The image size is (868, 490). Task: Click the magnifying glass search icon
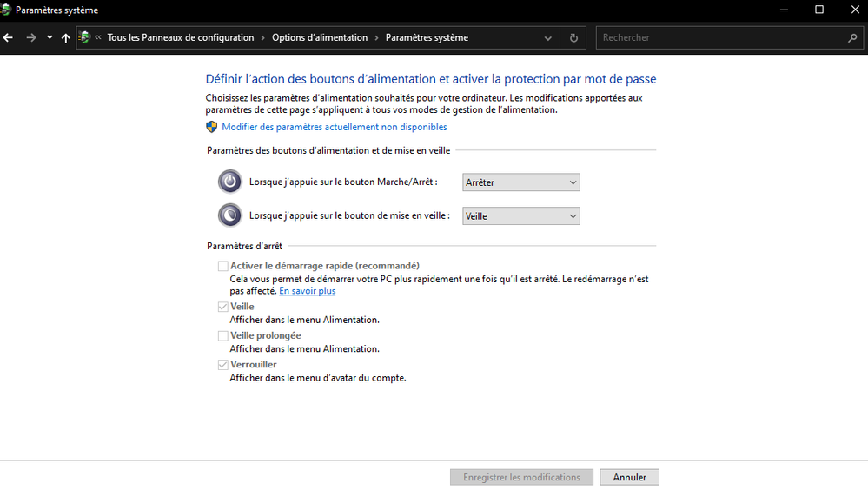[x=852, y=37]
